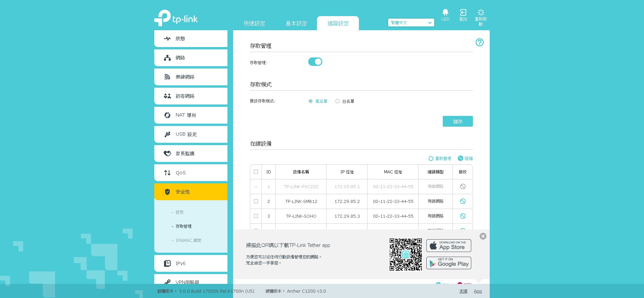Switch to the 進階設定 tab
644x298 pixels.
tap(338, 23)
